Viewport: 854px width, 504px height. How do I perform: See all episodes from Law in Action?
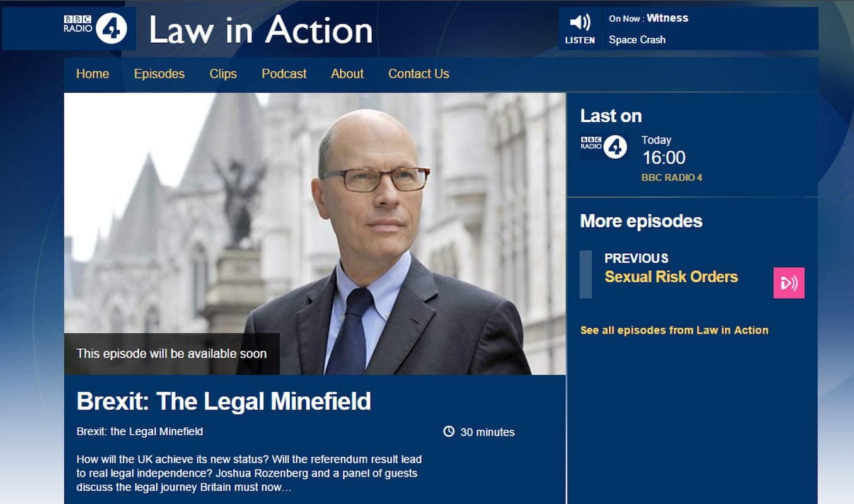(674, 330)
